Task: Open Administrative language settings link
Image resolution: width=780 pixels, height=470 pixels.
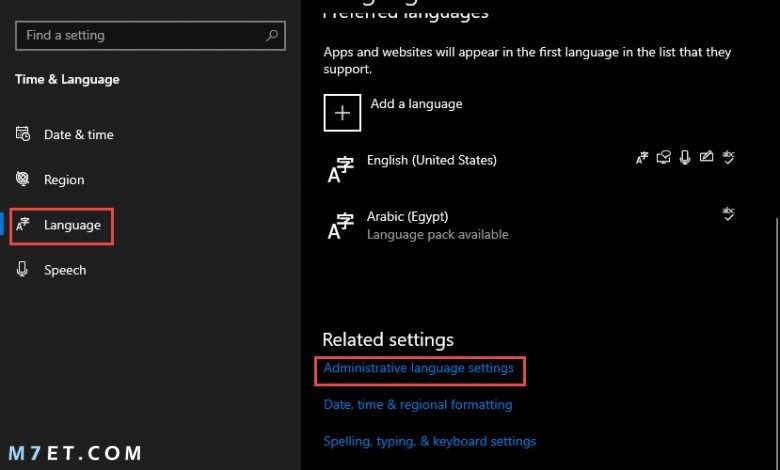Action: point(418,368)
